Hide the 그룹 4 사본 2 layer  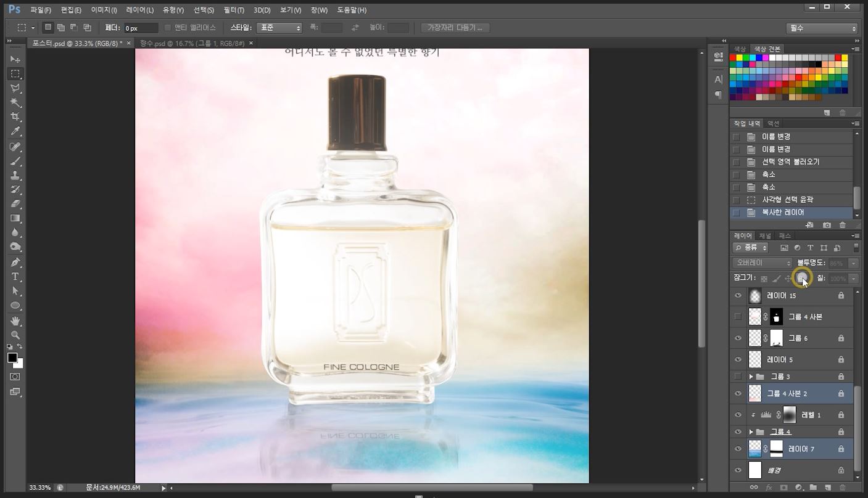(x=738, y=393)
